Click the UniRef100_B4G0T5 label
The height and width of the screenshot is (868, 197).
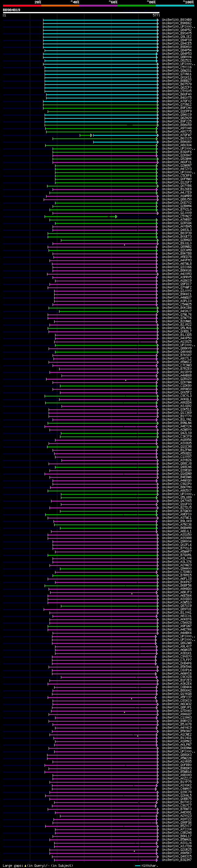pos(177,98)
